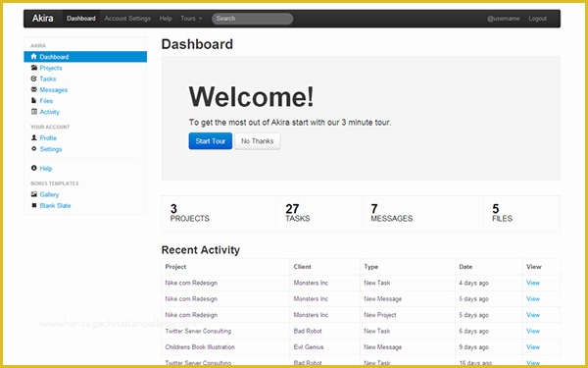Open Help in the top navbar

tap(166, 19)
